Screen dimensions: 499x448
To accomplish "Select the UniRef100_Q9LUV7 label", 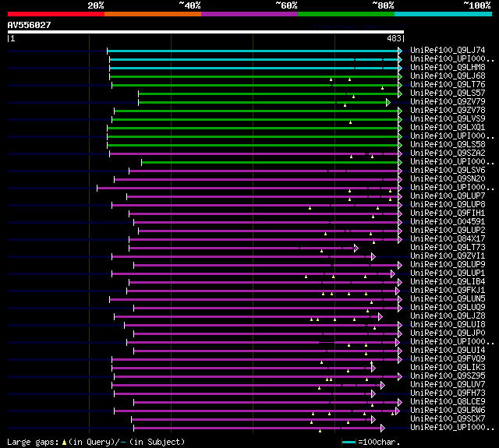I will coord(448,385).
